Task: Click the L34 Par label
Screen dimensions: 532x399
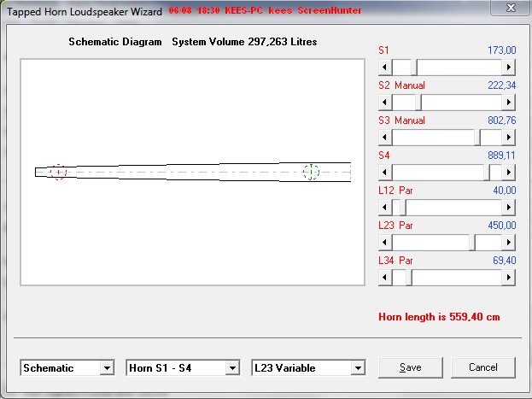Action: (395, 261)
